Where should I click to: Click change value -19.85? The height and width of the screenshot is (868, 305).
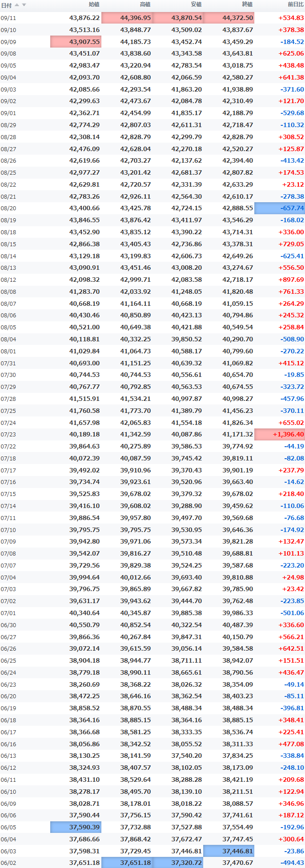point(294,375)
